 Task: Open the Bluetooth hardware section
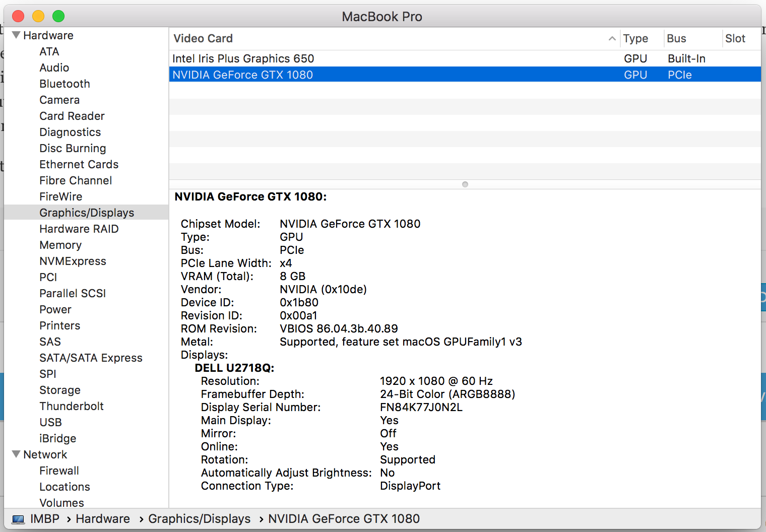[x=65, y=84]
